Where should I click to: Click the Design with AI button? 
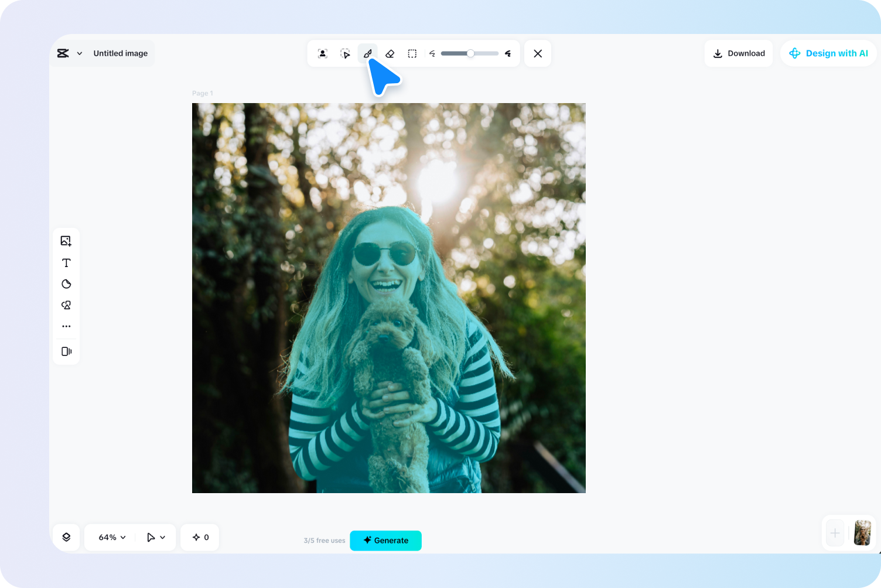pyautogui.click(x=828, y=53)
